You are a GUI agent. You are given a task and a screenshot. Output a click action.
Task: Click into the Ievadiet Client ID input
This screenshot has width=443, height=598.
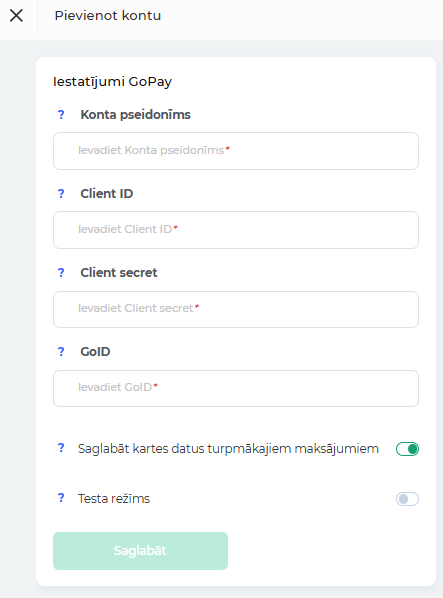[x=236, y=230]
